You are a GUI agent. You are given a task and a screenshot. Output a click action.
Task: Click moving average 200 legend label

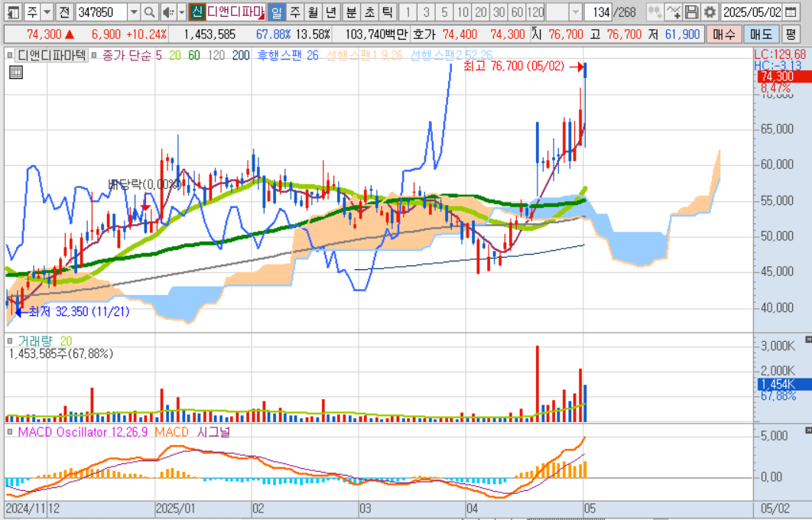point(241,55)
